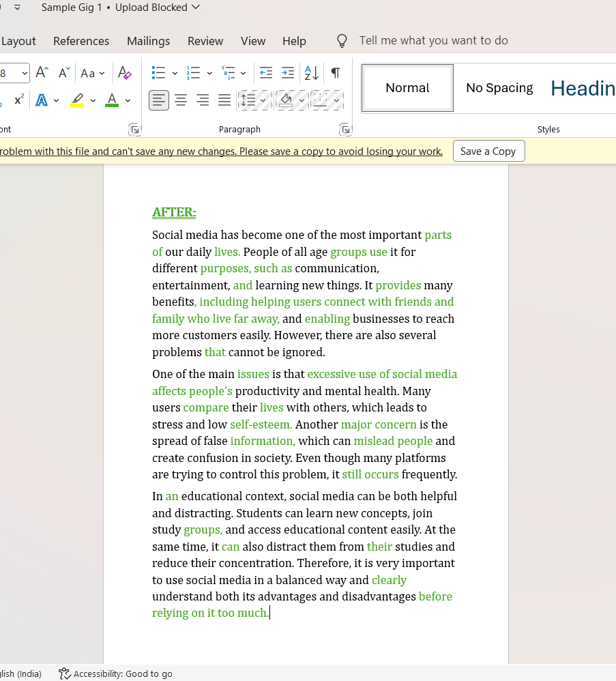The width and height of the screenshot is (616, 681).
Task: Apply the No Spacing style
Action: point(499,88)
